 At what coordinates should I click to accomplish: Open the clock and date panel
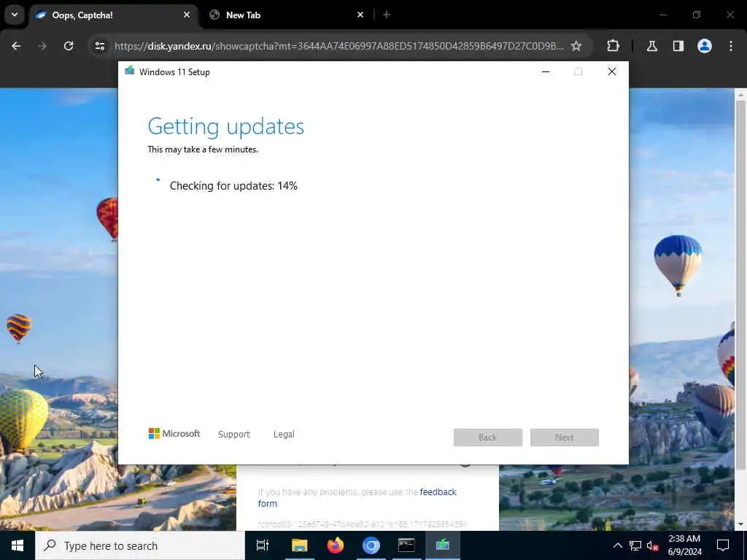684,545
